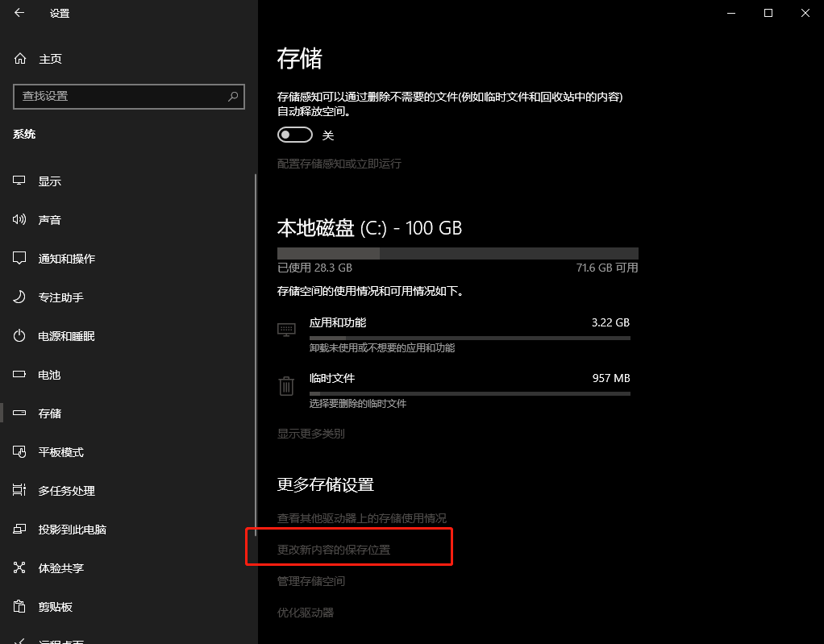Toggle storage sense switch from 关 to on
The image size is (824, 644).
(295, 134)
